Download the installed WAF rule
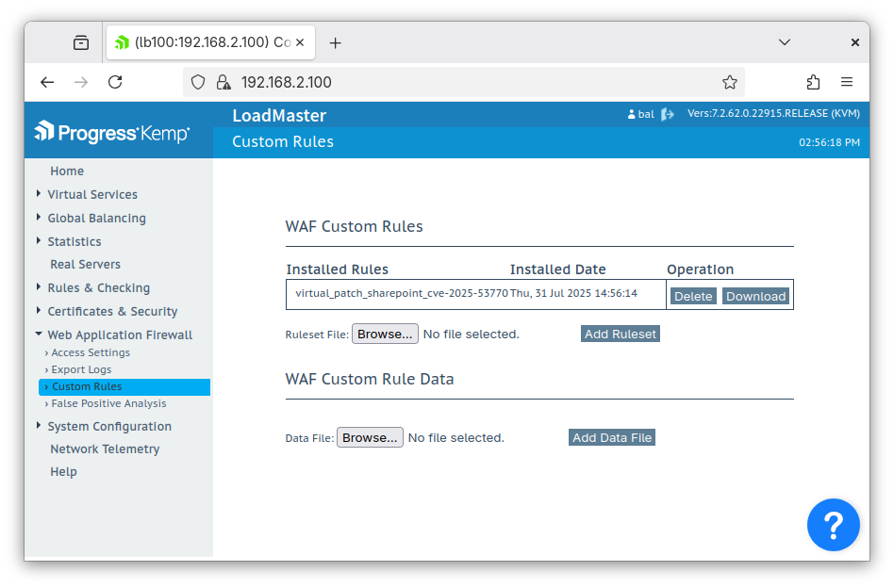 [755, 295]
